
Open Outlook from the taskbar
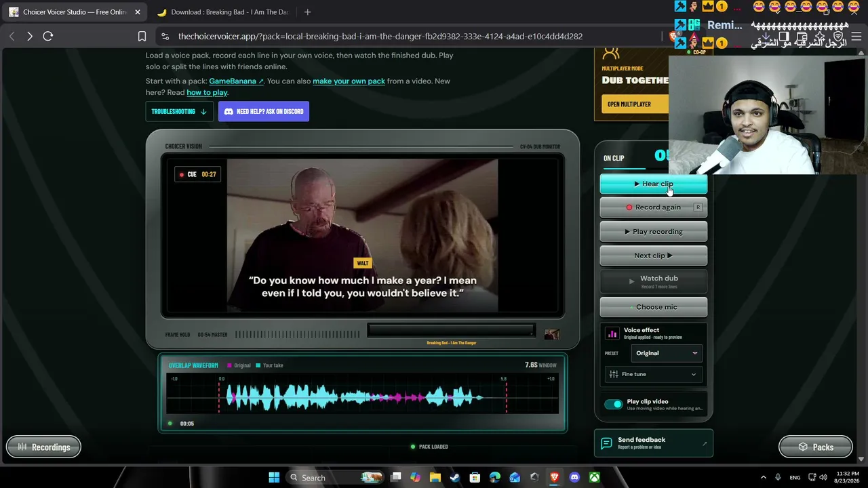(515, 478)
